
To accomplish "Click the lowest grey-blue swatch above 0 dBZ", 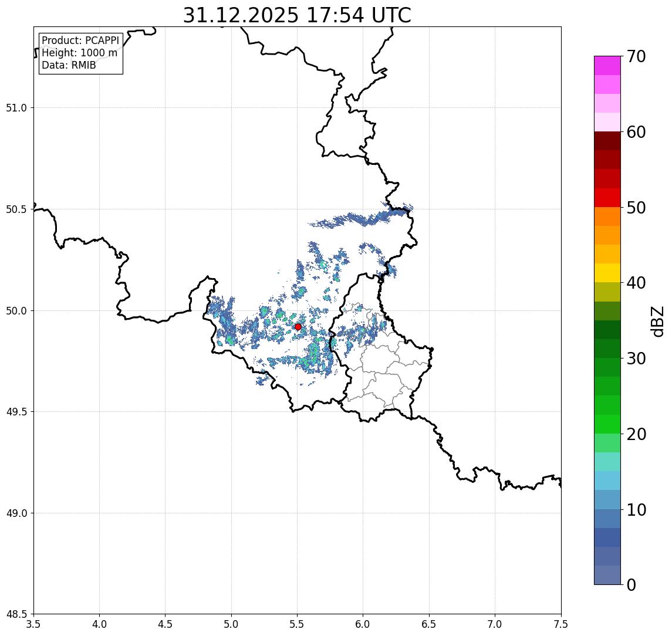I will (607, 575).
